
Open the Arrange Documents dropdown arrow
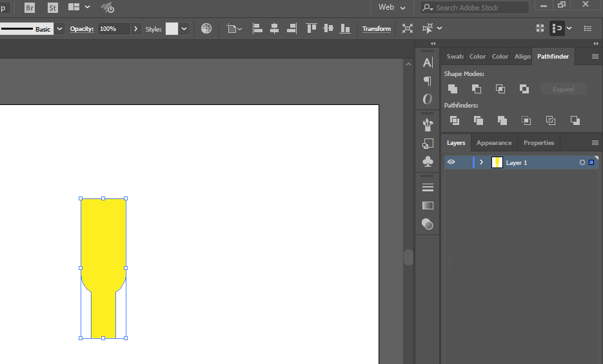coord(87,7)
